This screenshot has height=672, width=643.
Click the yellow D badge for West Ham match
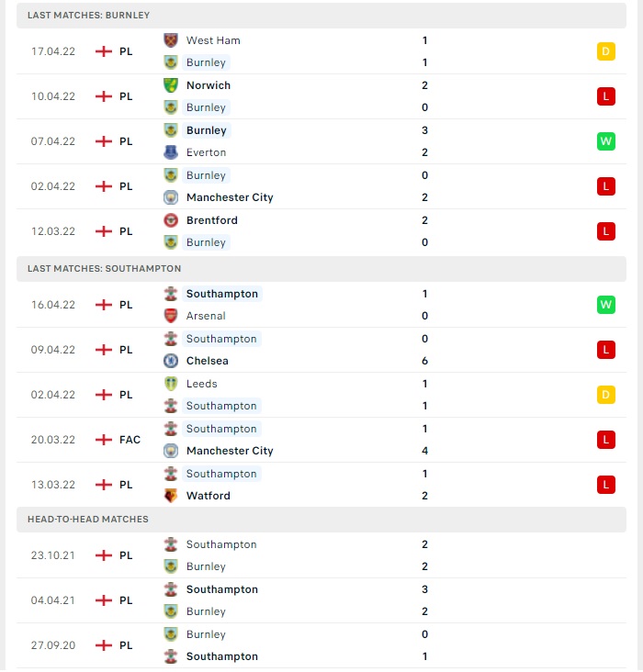[605, 51]
